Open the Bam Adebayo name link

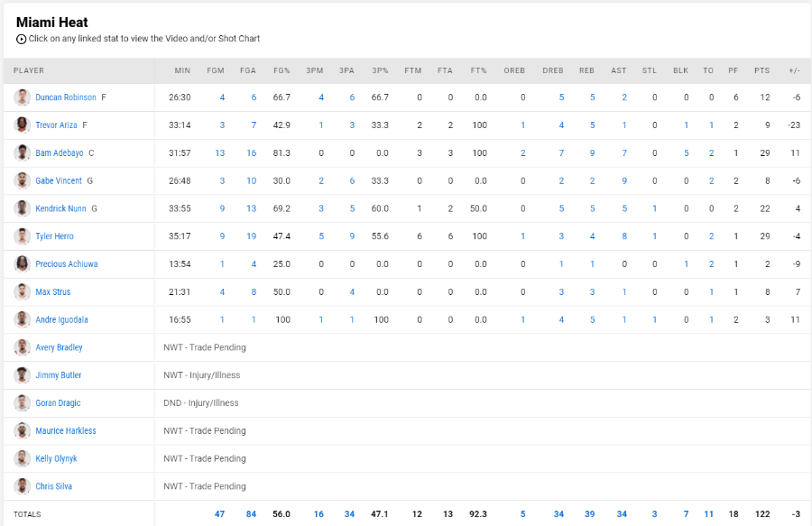pyautogui.click(x=60, y=153)
